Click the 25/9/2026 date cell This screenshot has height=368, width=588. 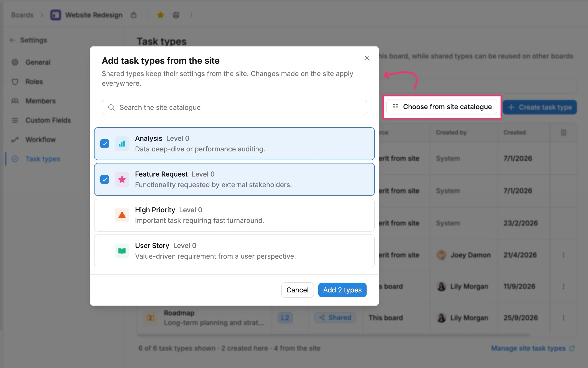coord(521,318)
